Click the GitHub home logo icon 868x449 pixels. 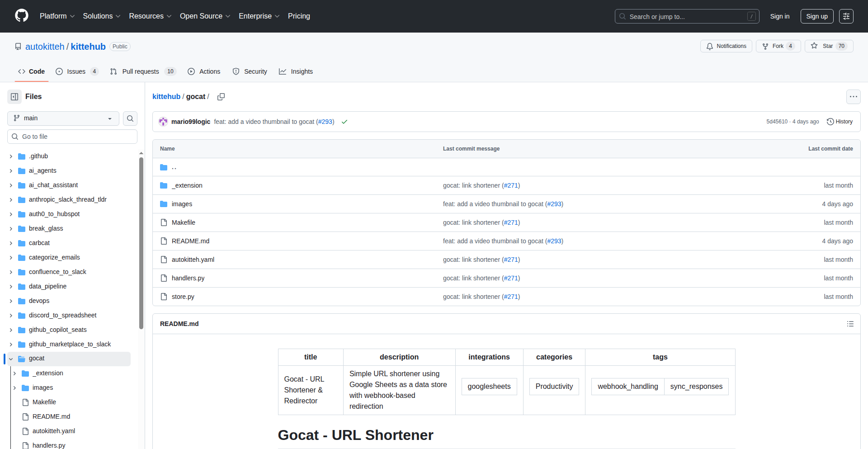tap(21, 16)
